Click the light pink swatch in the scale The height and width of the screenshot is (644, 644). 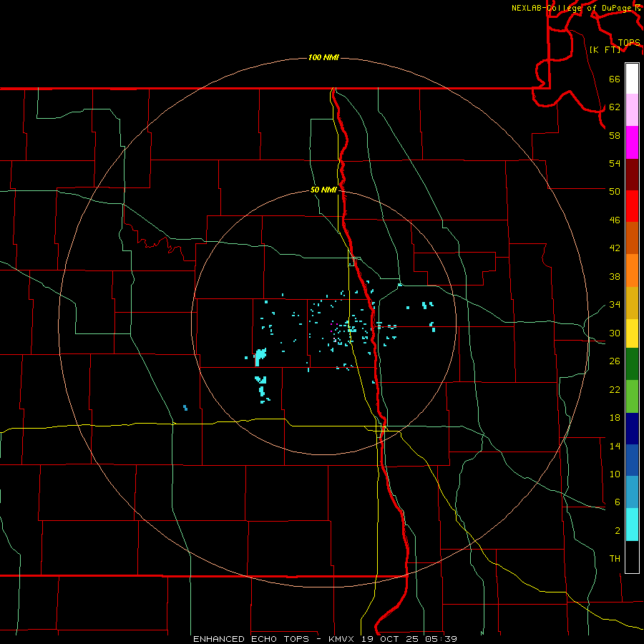[632, 110]
